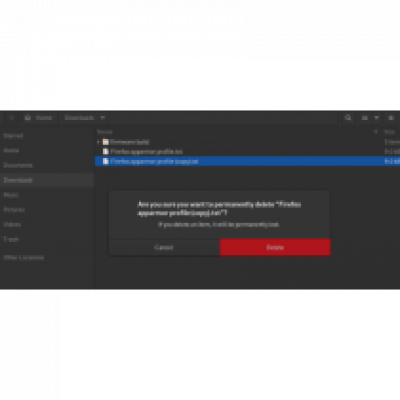
Task: Switch view with the list view icon
Action: click(365, 118)
